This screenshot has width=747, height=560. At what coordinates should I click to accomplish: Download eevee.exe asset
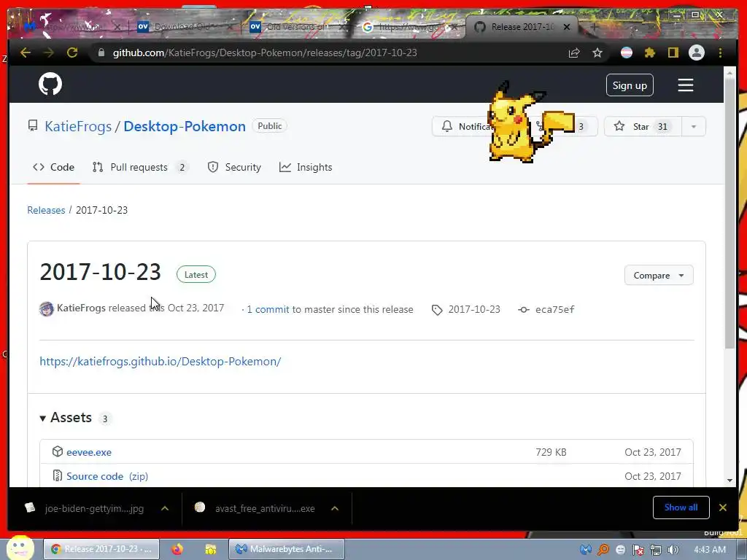tap(88, 452)
